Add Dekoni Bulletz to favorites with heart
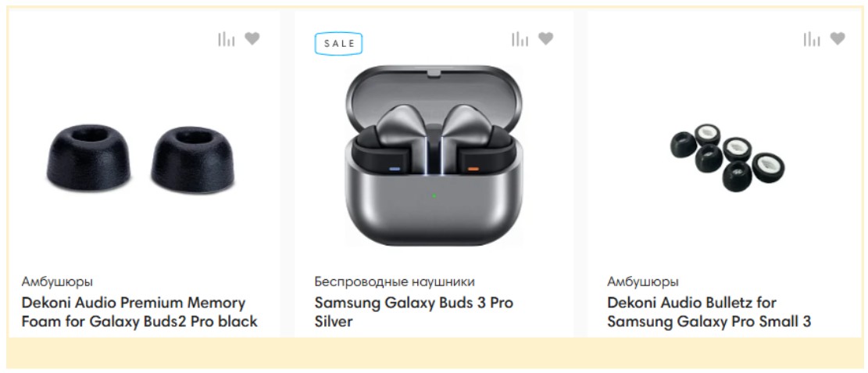 point(838,38)
